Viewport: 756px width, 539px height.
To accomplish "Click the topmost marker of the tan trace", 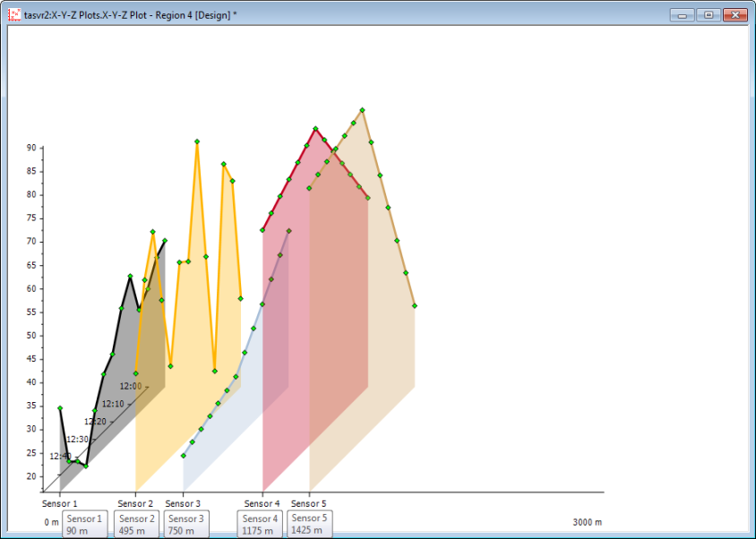I will (362, 110).
